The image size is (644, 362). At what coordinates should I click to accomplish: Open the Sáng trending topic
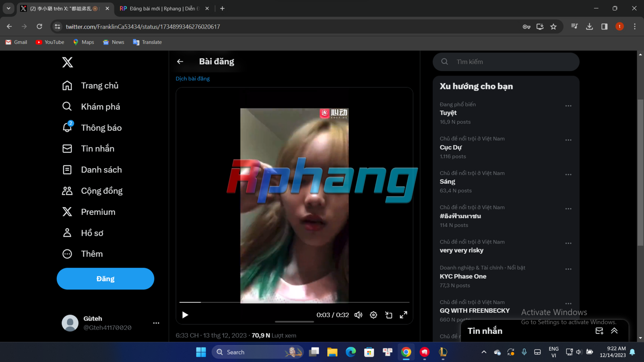(448, 182)
